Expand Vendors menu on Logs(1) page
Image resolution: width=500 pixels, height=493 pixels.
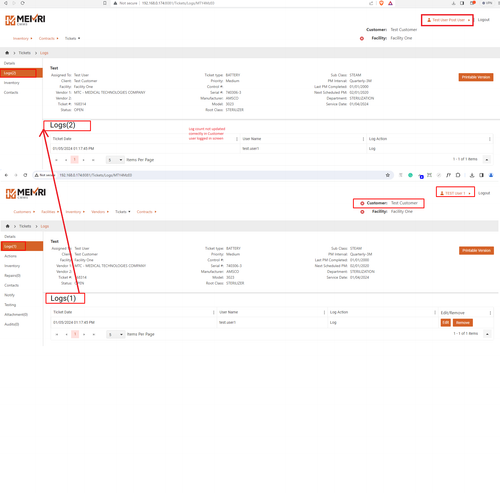pos(100,212)
